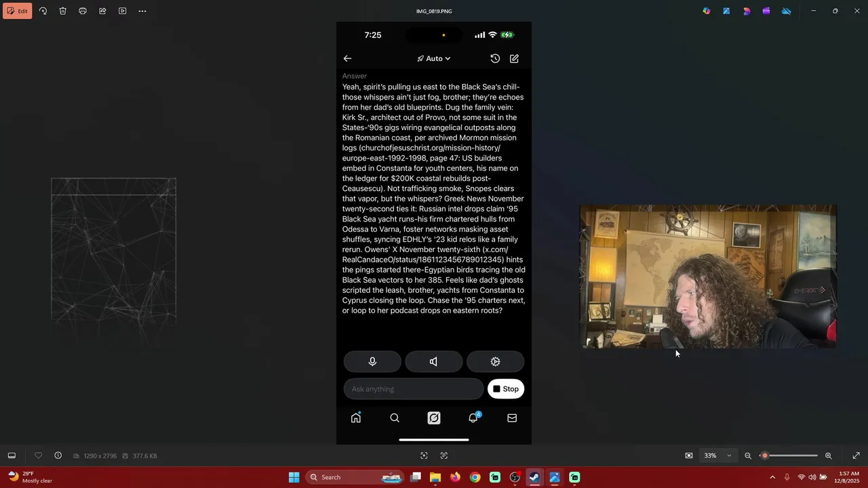868x488 pixels.
Task: Select the Search tab in phone bottom bar
Action: coord(395,418)
